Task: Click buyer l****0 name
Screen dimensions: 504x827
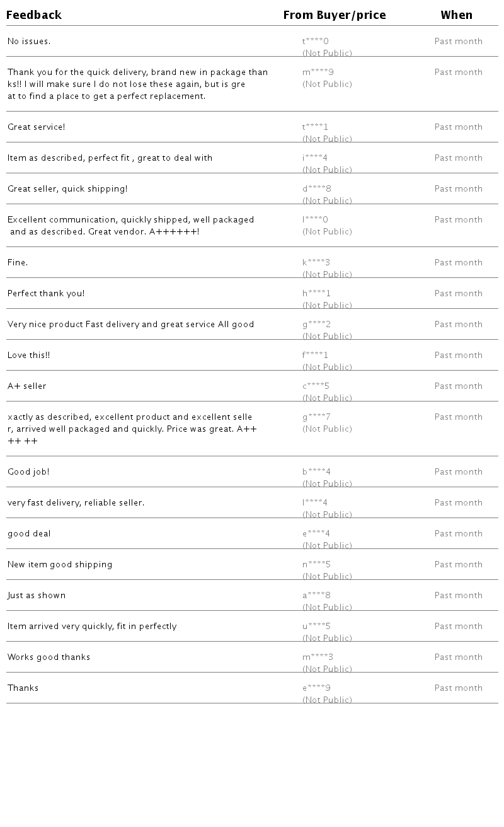Action: (x=315, y=220)
